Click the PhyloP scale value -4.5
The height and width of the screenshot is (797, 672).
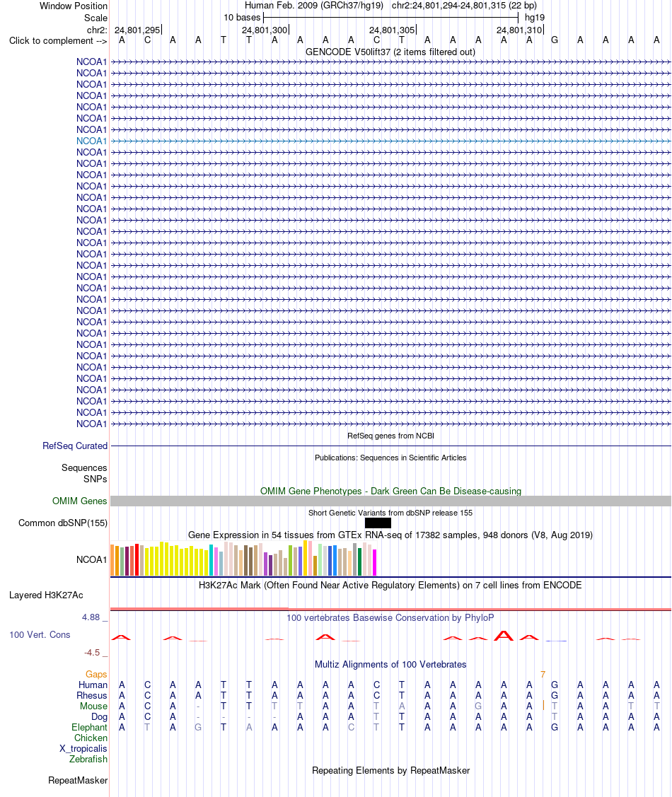(x=92, y=653)
